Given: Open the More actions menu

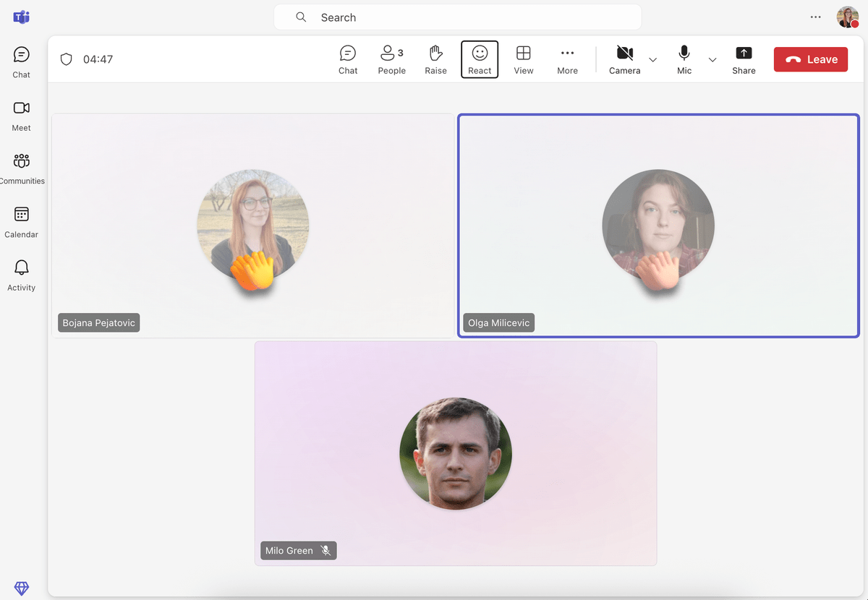Looking at the screenshot, I should [567, 58].
